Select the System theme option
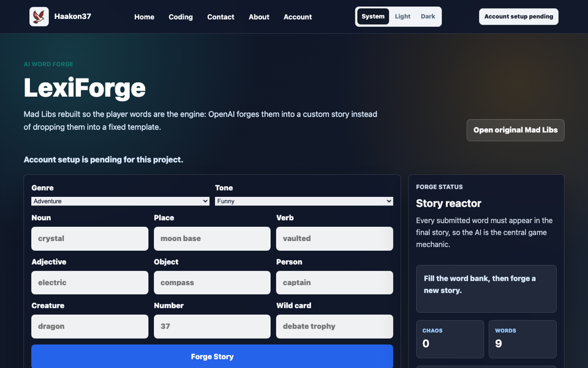 click(x=373, y=17)
